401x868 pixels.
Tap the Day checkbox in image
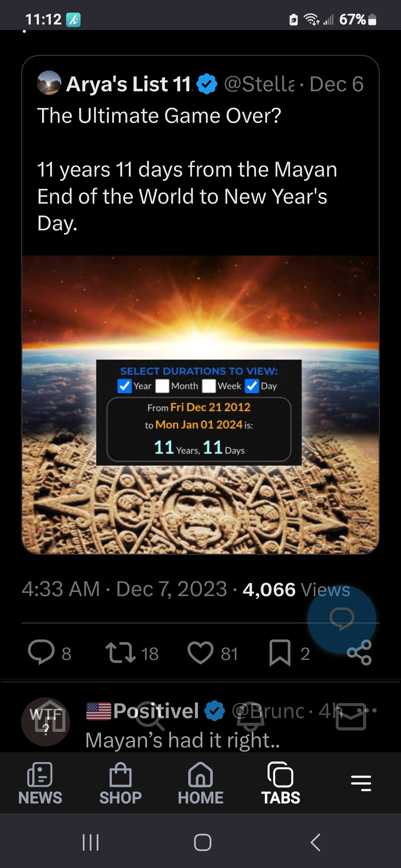tap(252, 386)
